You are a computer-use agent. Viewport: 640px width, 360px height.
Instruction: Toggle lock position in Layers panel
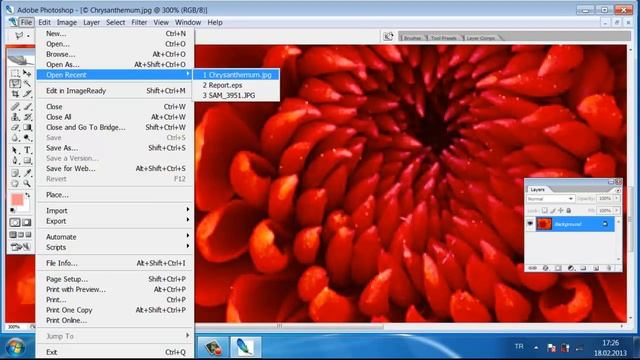coord(561,211)
